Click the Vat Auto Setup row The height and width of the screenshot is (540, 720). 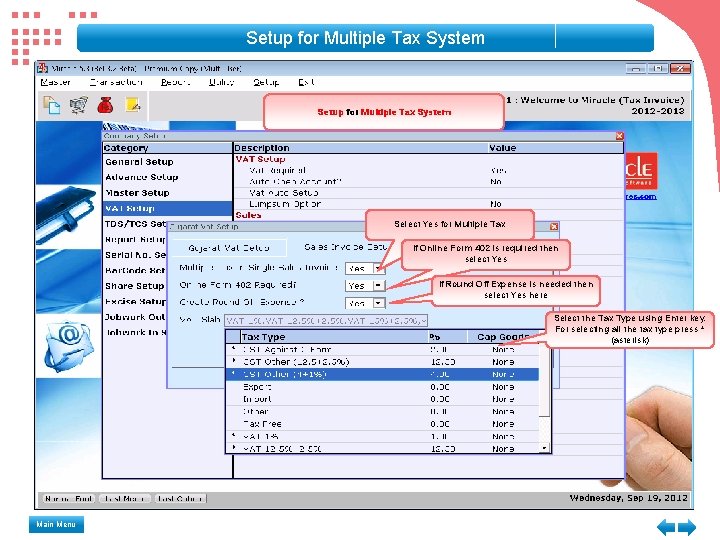pos(429,193)
